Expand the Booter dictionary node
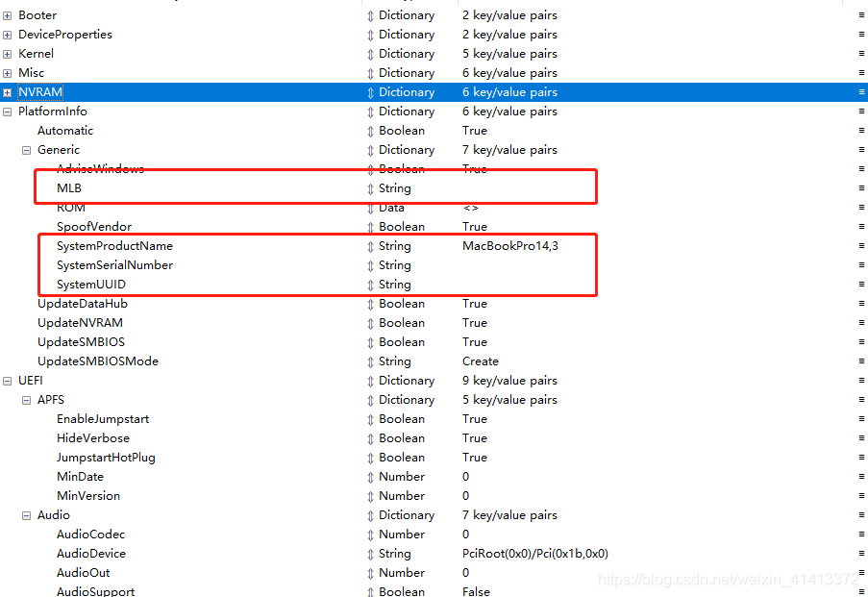The width and height of the screenshot is (868, 597). coord(7,16)
